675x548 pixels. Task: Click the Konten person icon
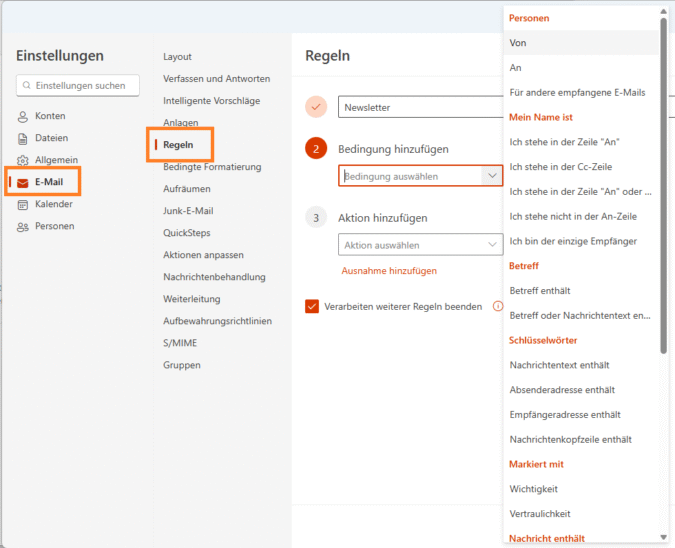(23, 116)
